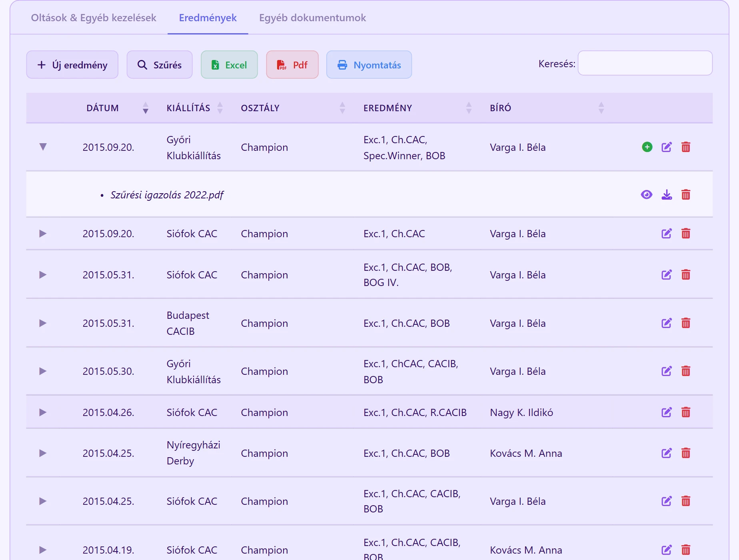Image resolution: width=739 pixels, height=560 pixels.
Task: Delete Győri Klubkiállítás 2015.05.30. result
Action: tap(686, 371)
